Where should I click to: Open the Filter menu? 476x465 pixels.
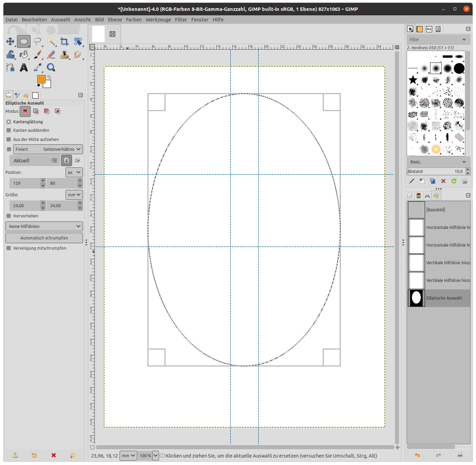point(181,20)
